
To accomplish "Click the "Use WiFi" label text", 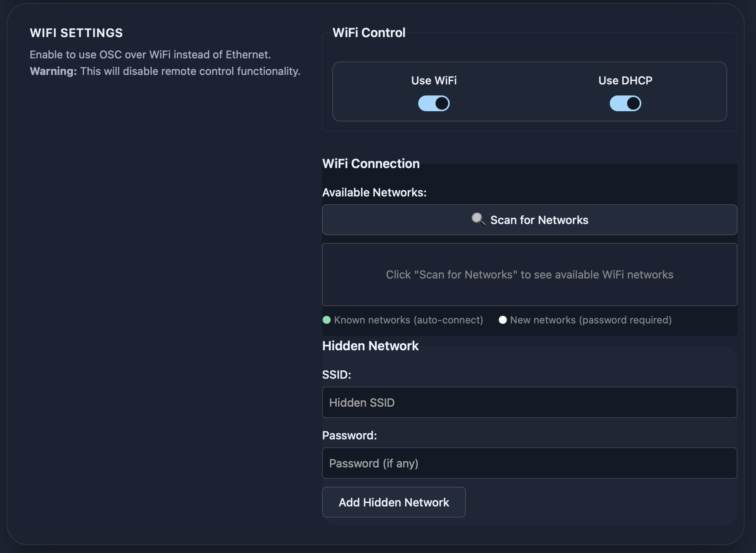I will click(x=434, y=80).
